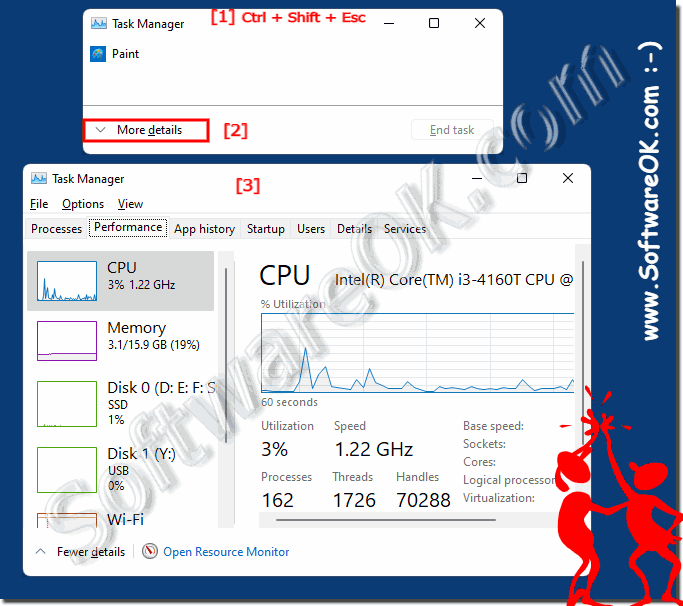Go to the Users tab
The height and width of the screenshot is (606, 683).
311,229
